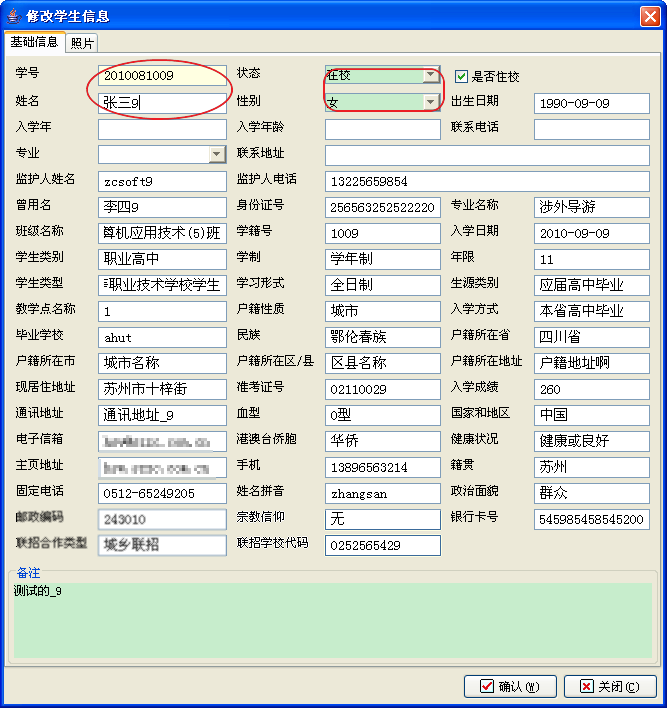The width and height of the screenshot is (667, 708).
Task: Click the 生源类别 field 应届高中毕业
Action: click(x=592, y=285)
